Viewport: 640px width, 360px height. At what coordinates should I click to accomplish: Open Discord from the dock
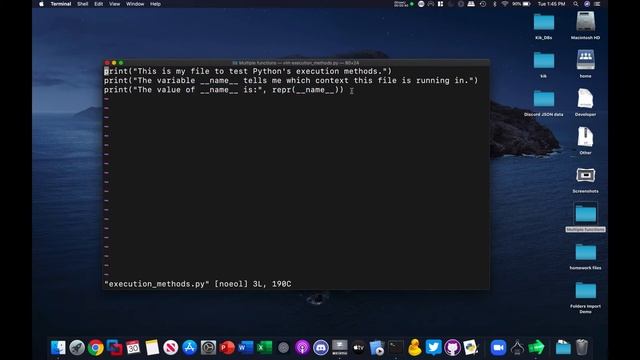point(321,347)
